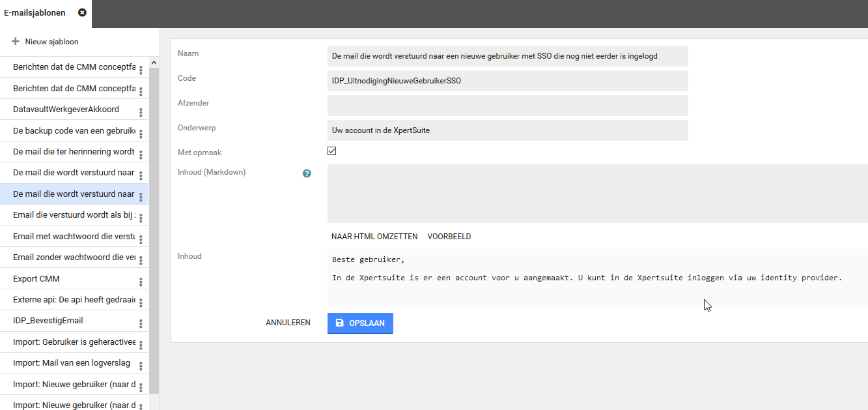This screenshot has height=410, width=868.
Task: Click the plus icon for Nieuw sjabloon
Action: (16, 42)
